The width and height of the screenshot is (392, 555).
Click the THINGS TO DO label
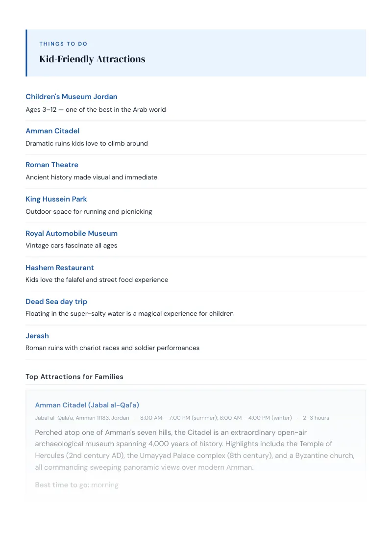pyautogui.click(x=63, y=44)
